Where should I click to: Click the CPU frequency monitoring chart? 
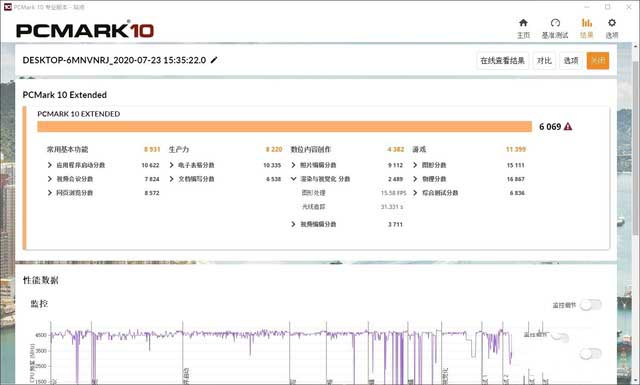click(282, 353)
